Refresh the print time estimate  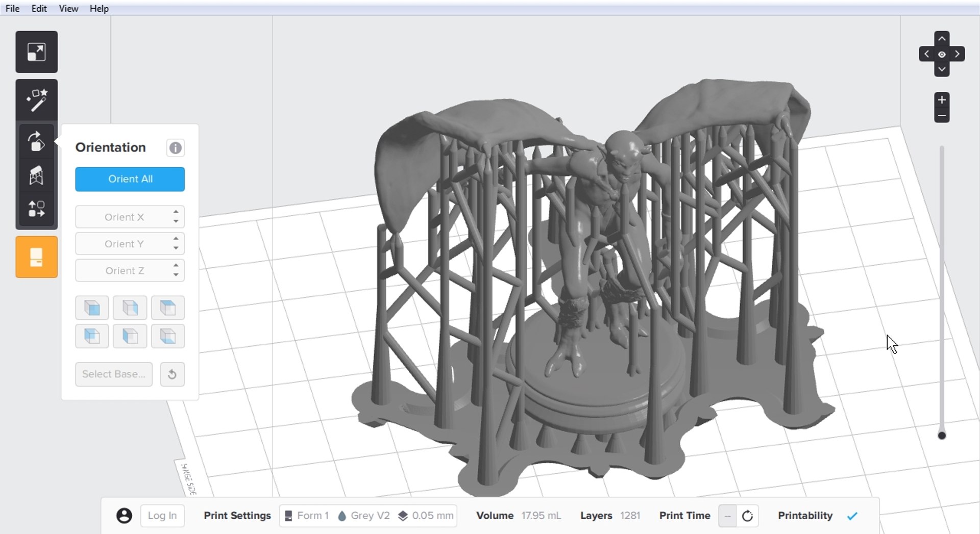[x=747, y=516]
